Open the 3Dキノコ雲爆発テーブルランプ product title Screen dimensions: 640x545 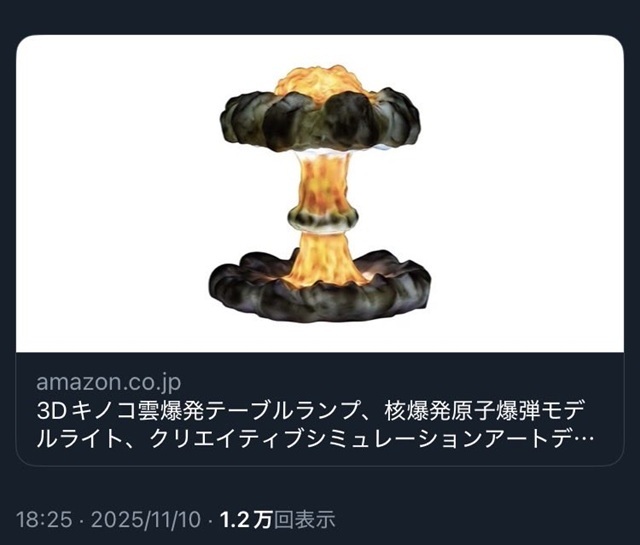pyautogui.click(x=311, y=425)
